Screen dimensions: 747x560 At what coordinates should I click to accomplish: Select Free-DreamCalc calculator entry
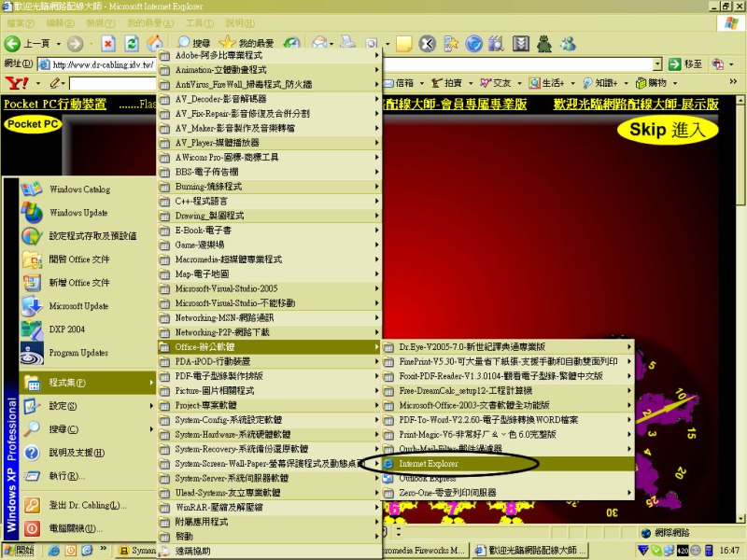tap(508, 391)
